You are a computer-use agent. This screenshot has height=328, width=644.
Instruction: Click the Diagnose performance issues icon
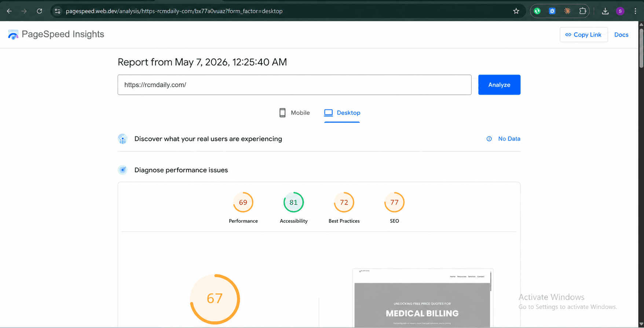(122, 170)
